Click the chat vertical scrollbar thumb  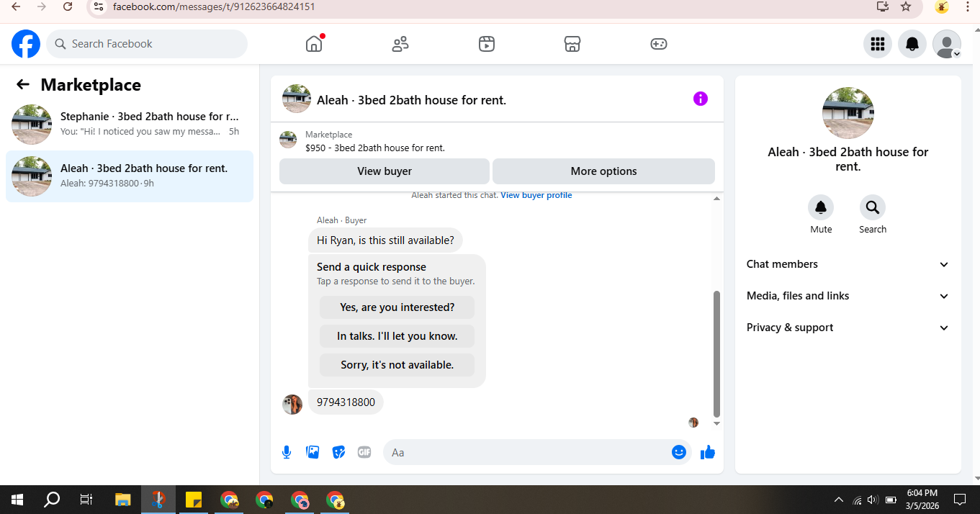click(716, 354)
